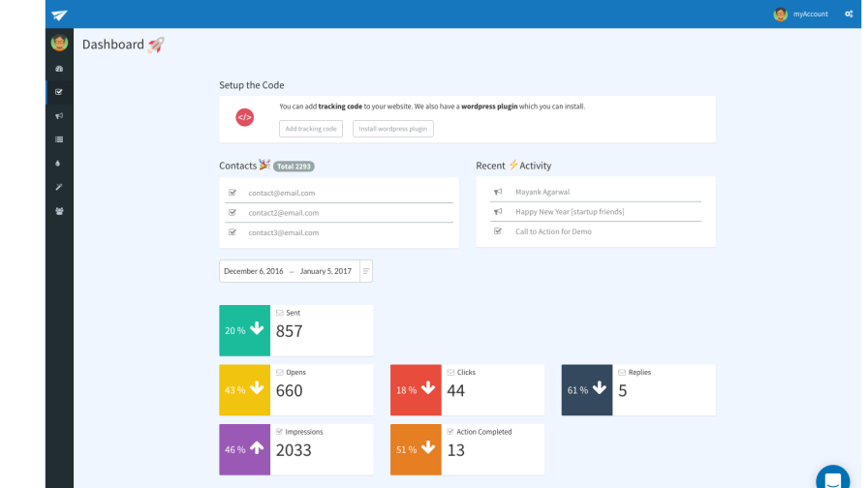
Task: Click check icon beside Action Completed label
Action: [450, 432]
